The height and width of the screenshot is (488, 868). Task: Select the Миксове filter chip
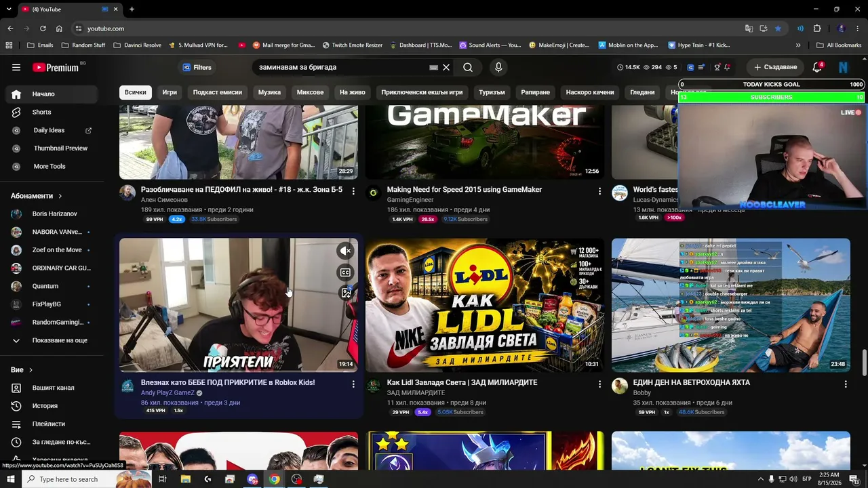point(310,92)
